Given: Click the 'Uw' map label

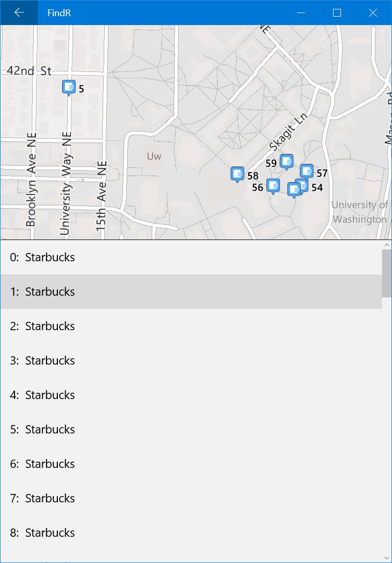Looking at the screenshot, I should [154, 156].
